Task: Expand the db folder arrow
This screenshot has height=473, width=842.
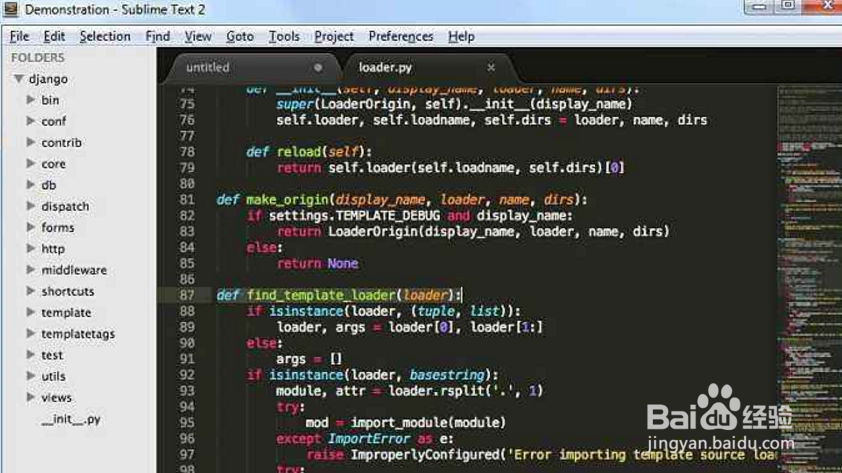Action: pos(31,185)
